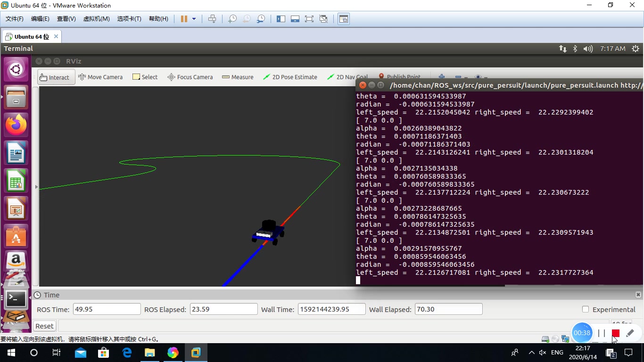
Task: Open the 文件(F) menu
Action: click(x=15, y=19)
